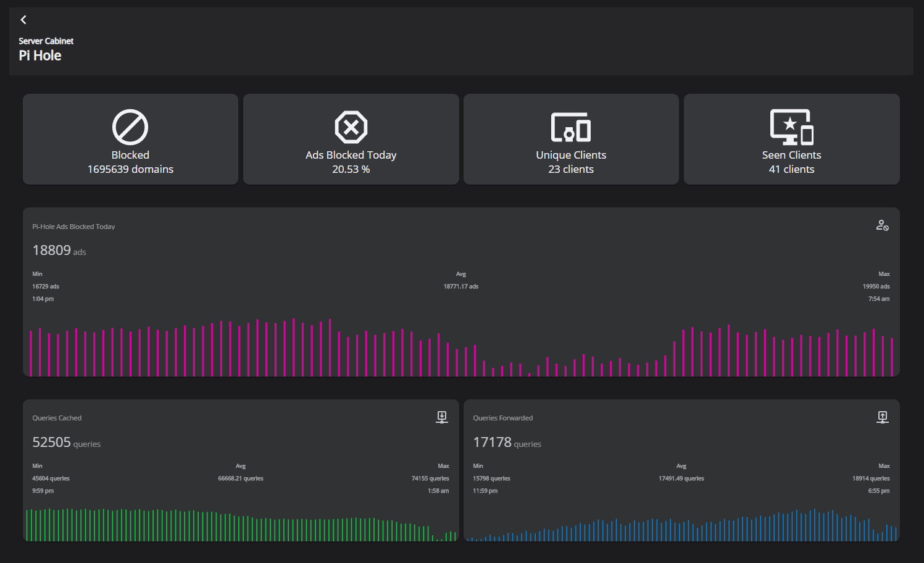Click the 1:04 pm minimum timestamp
924x563 pixels.
pyautogui.click(x=43, y=299)
